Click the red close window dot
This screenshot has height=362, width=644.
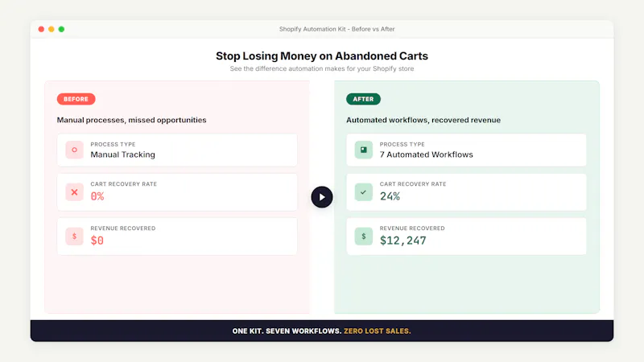(x=41, y=29)
